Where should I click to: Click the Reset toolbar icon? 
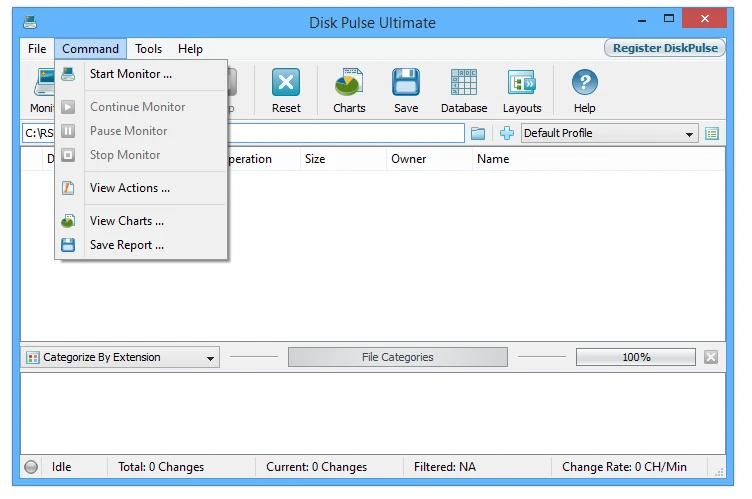click(x=286, y=90)
